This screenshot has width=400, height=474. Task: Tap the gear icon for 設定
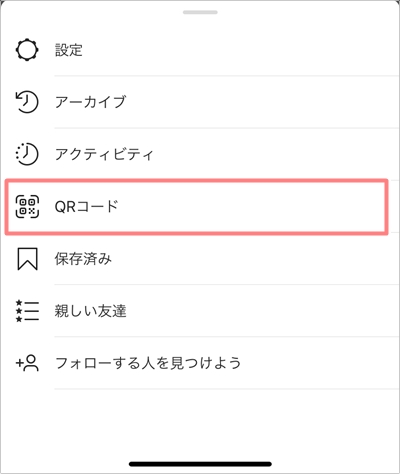[27, 50]
